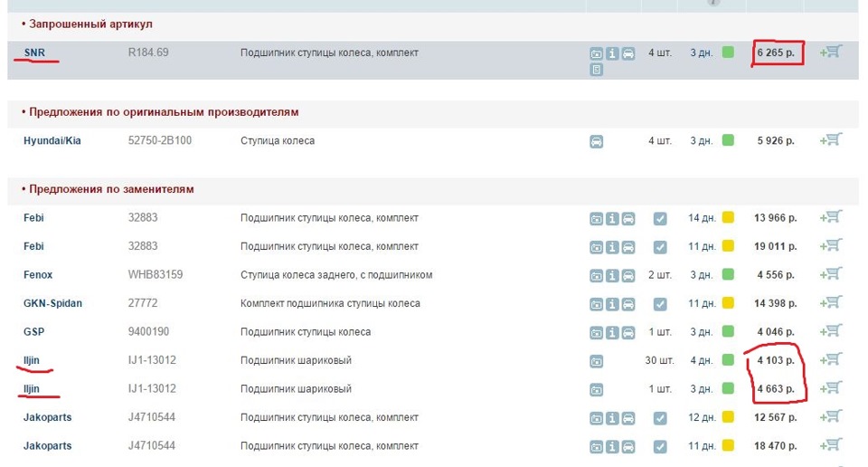
Task: Open the Hyundai/Kia brand link
Action: coord(52,140)
